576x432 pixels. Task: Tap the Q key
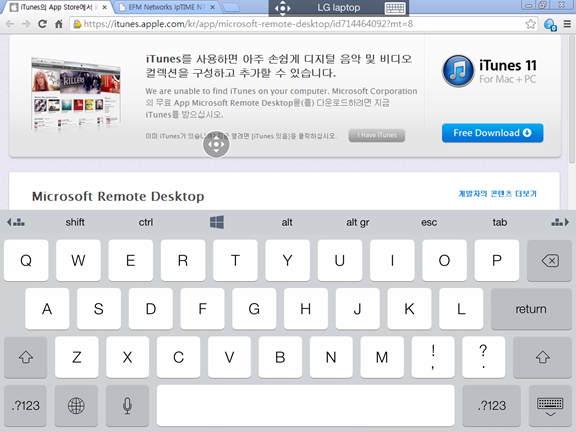26,260
